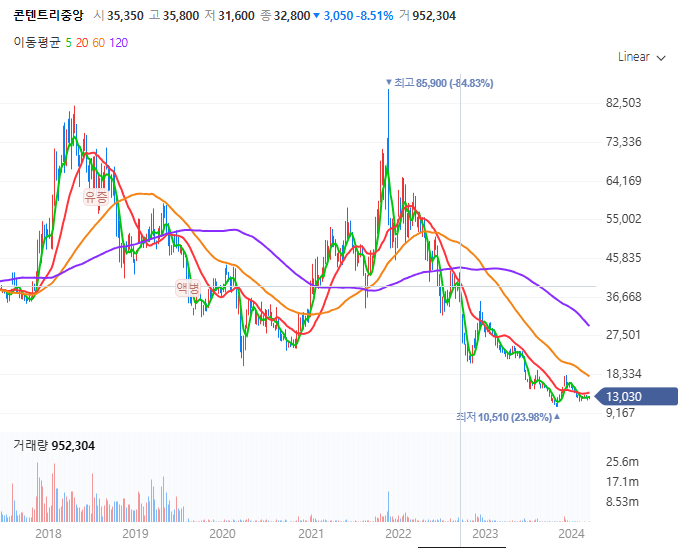The height and width of the screenshot is (548, 681).
Task: Click the change value 3,050 -8.51%
Action: [358, 16]
